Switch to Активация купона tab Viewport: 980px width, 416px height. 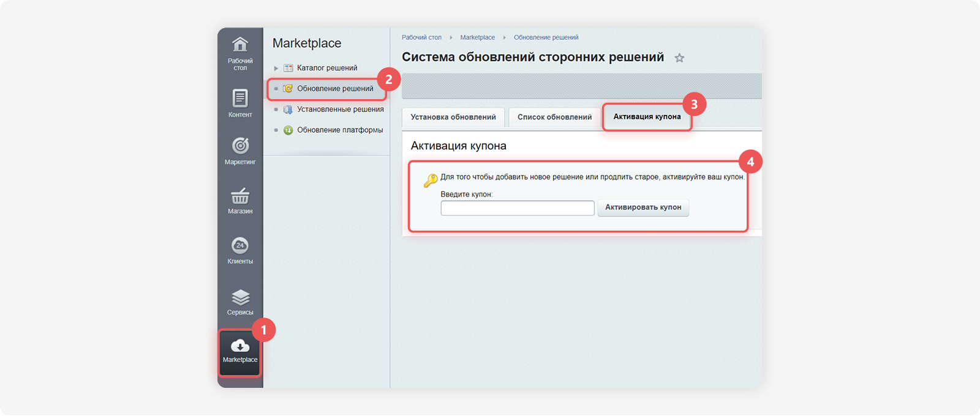pos(647,117)
